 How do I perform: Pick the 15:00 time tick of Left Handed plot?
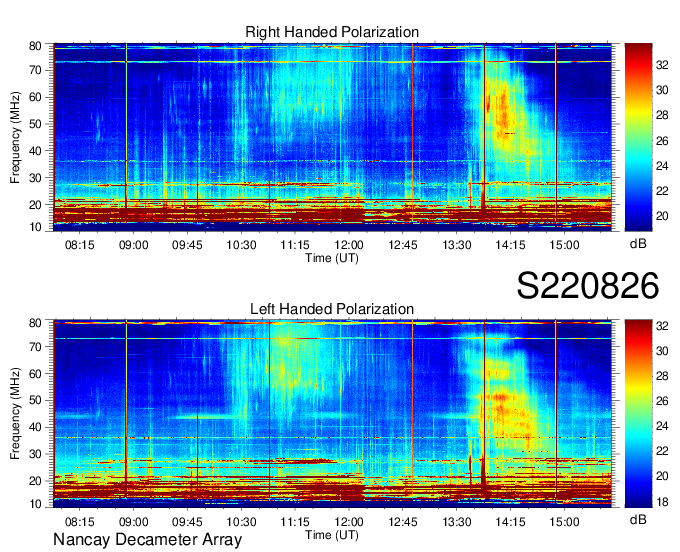[564, 522]
